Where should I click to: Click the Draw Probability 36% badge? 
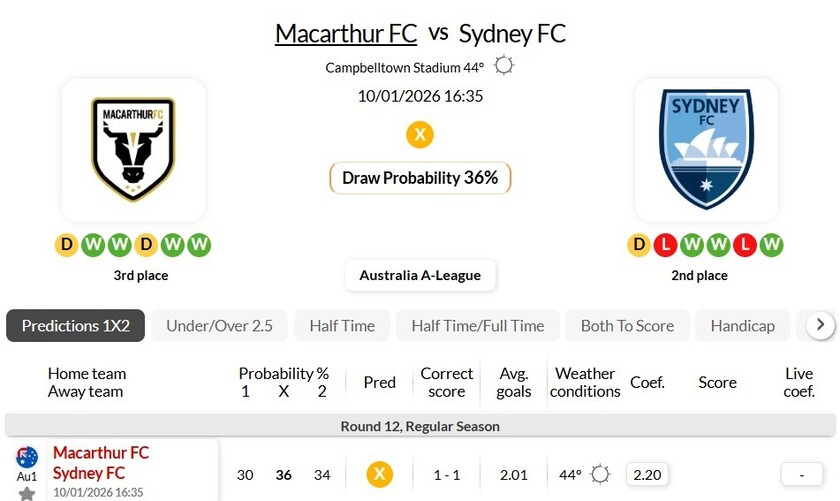(420, 178)
